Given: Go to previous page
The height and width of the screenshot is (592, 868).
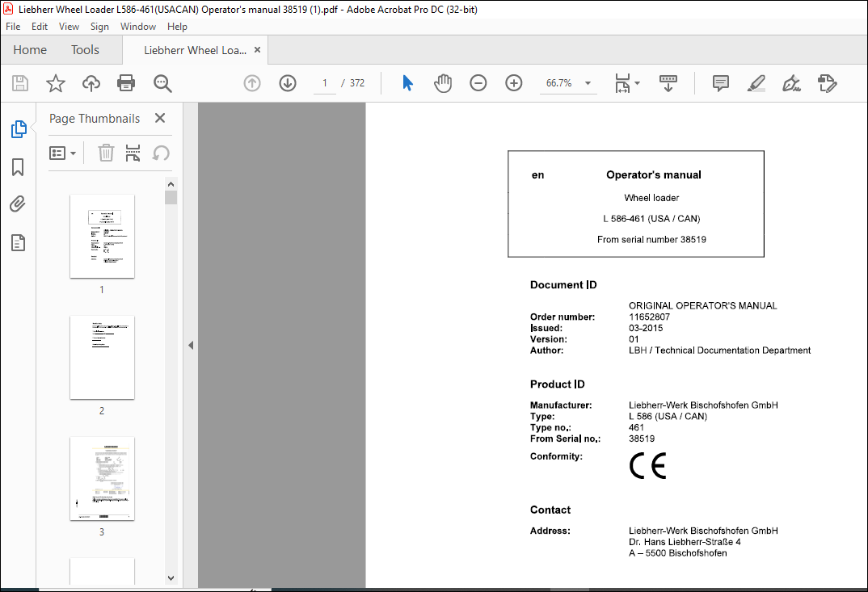Looking at the screenshot, I should coord(252,83).
